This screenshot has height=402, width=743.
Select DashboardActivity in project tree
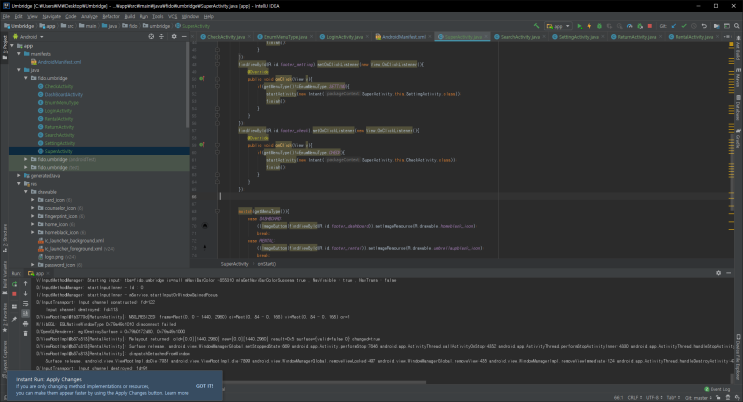63,94
